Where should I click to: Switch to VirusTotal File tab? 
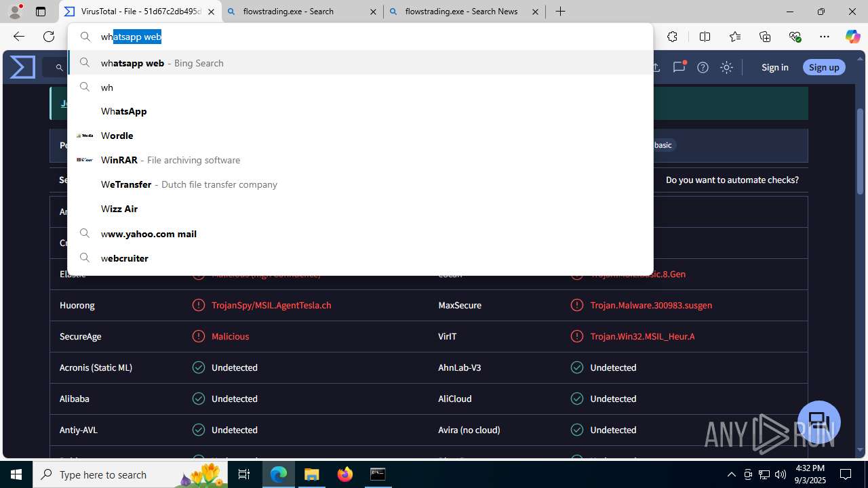140,12
